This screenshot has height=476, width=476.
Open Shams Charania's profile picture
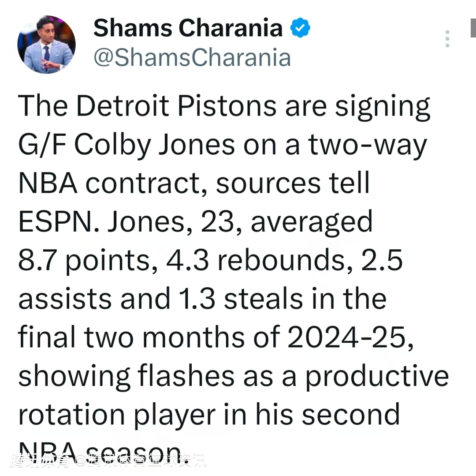(x=46, y=44)
